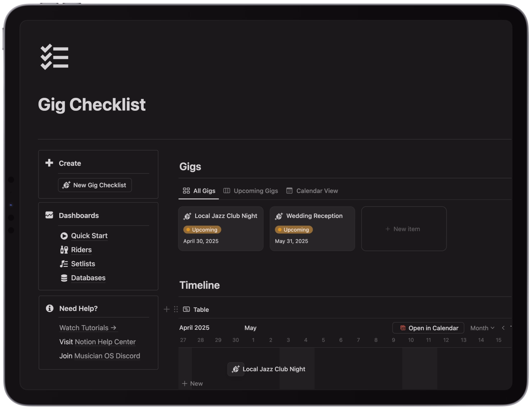Viewport: 532px width, 410px height.
Task: Click the plus icon beside Create
Action: click(49, 163)
